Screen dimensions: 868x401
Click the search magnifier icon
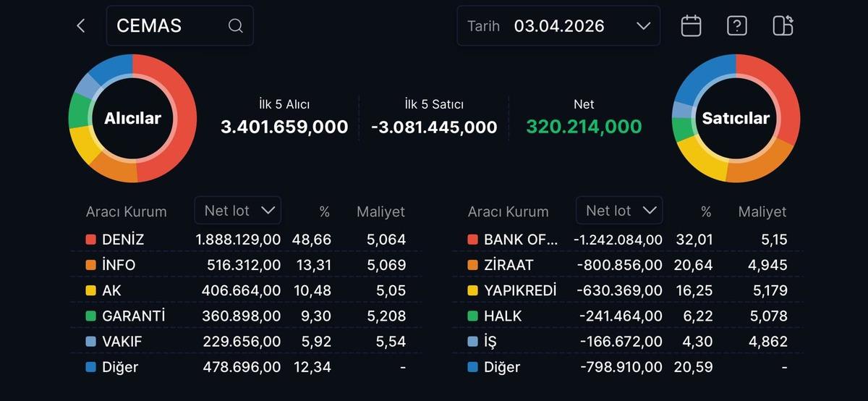coord(235,26)
